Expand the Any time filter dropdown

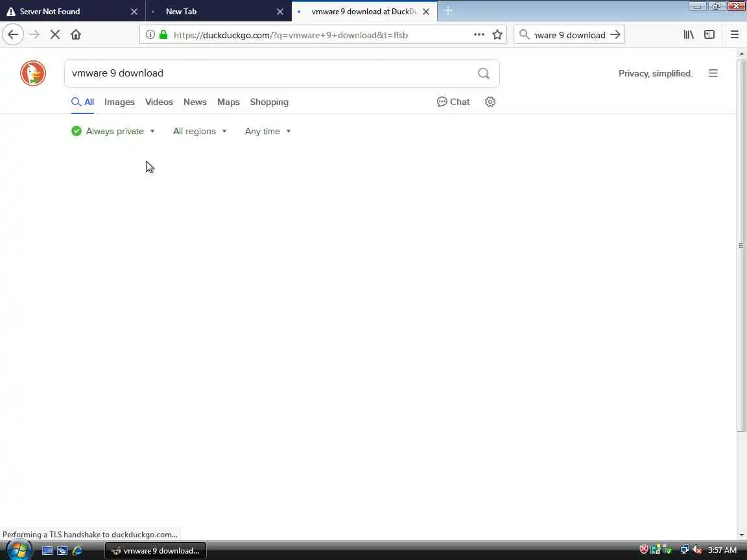pos(268,132)
